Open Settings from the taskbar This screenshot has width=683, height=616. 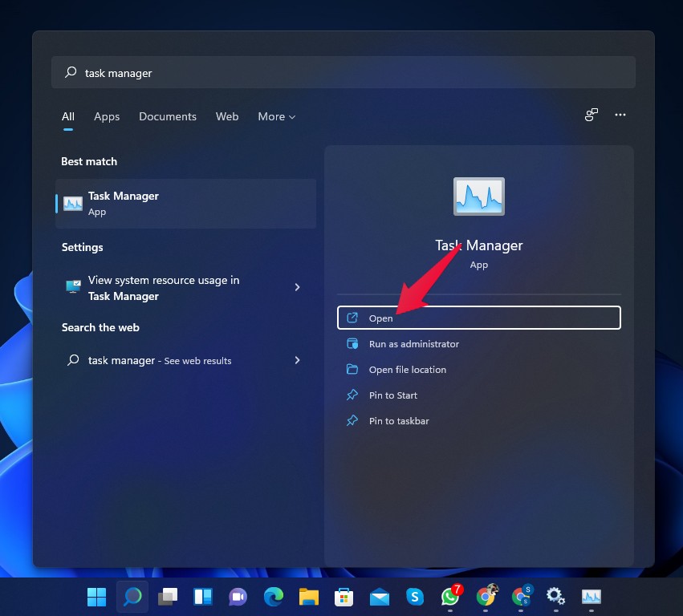point(555,596)
